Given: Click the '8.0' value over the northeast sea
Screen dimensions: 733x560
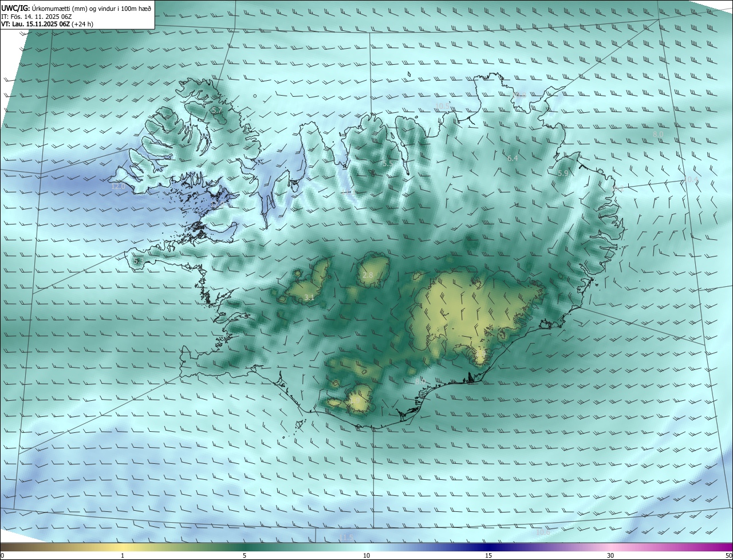Looking at the screenshot, I should pos(658,134).
